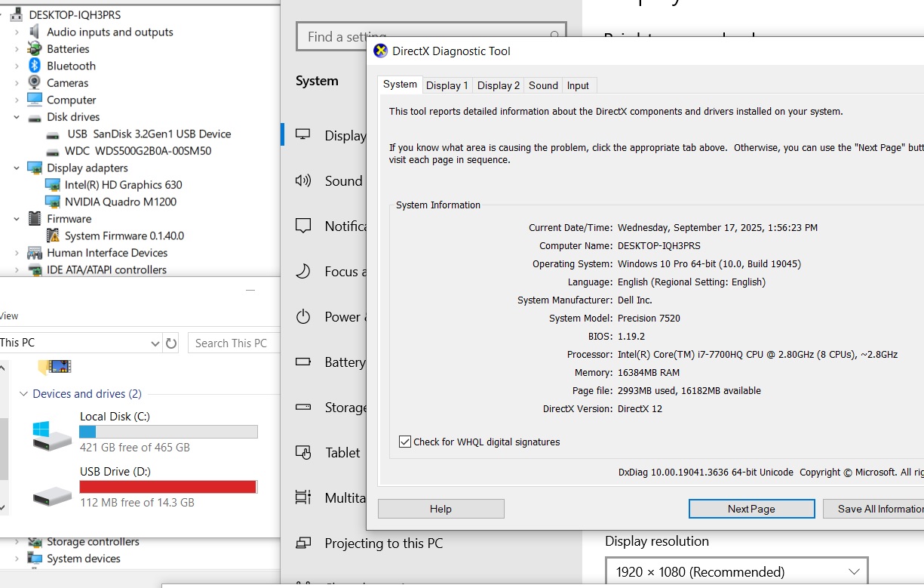The image size is (924, 588).
Task: Click the Help button in DxDiag
Action: coord(441,509)
